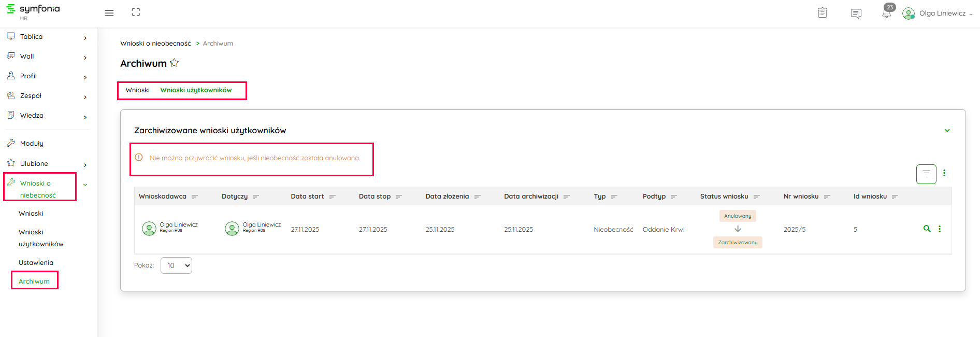This screenshot has height=337, width=980.
Task: Open the Pokaż rows-per-page dropdown
Action: pos(176,265)
